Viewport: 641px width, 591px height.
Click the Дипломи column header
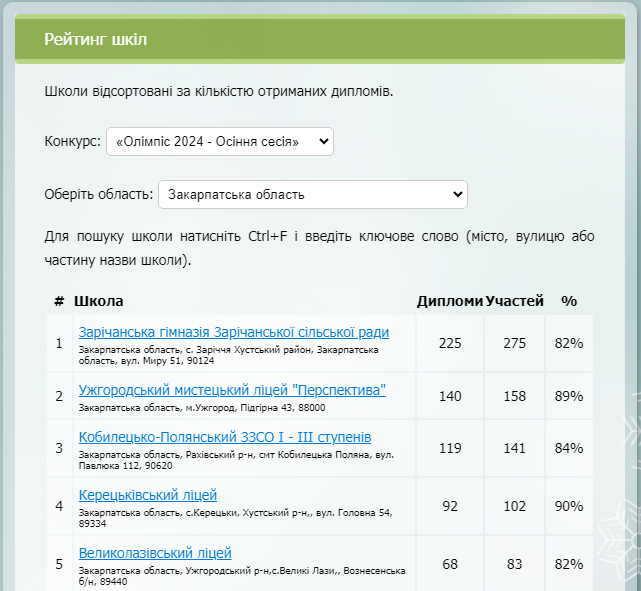pos(450,301)
